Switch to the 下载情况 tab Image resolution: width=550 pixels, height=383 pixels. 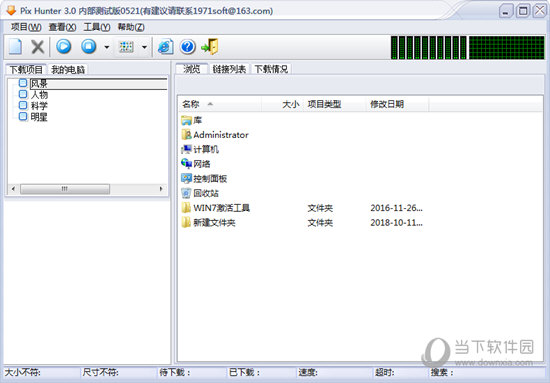[x=271, y=69]
